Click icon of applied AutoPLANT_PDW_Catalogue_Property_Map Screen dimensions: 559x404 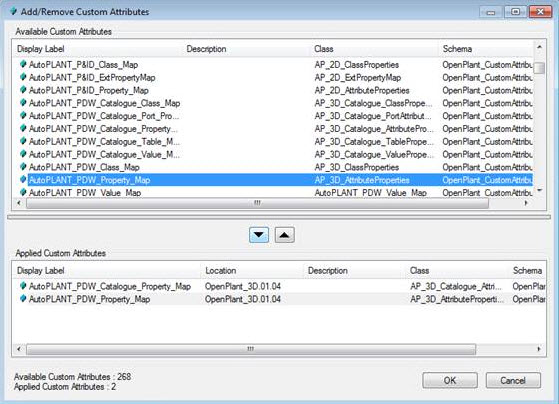coord(23,286)
